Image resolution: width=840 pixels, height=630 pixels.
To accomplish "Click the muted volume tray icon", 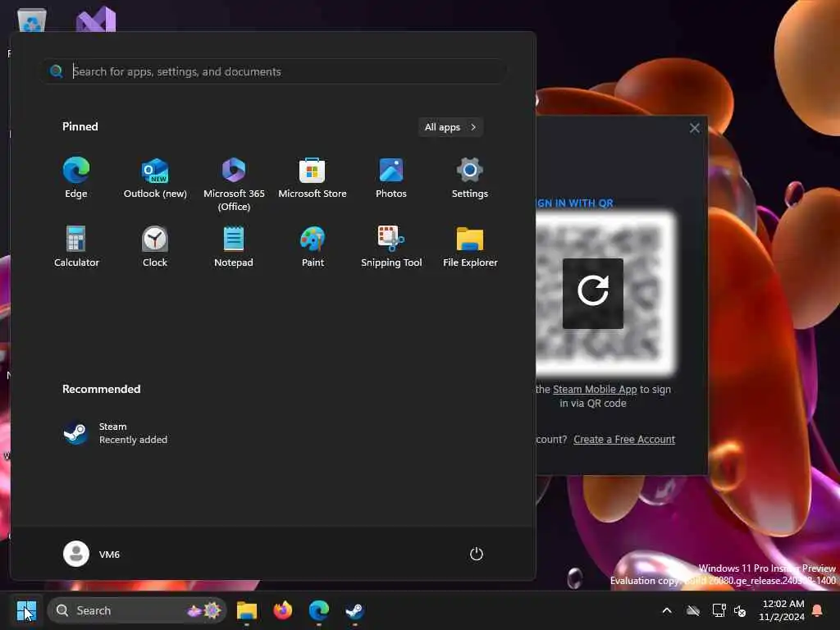I will [741, 610].
